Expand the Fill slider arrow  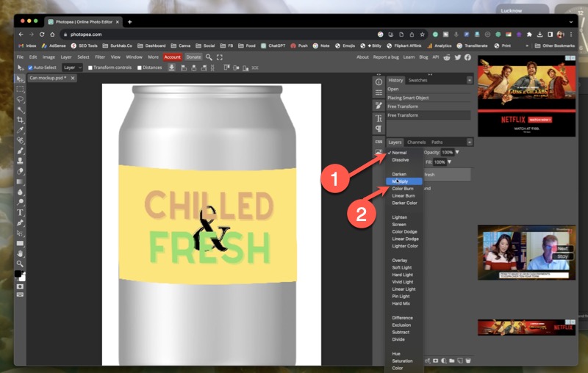[x=449, y=162]
